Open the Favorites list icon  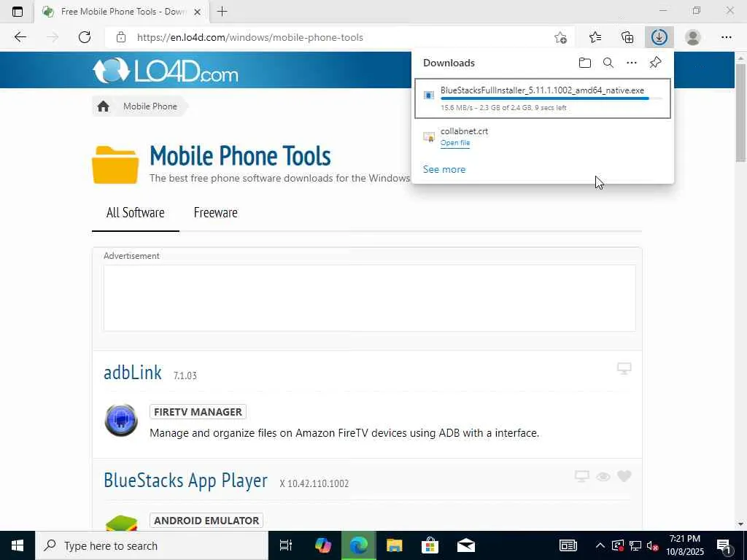595,37
